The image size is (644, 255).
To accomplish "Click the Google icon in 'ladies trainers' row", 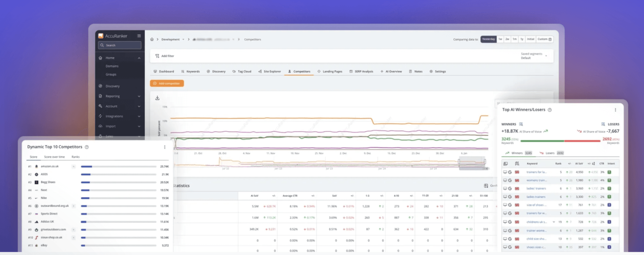I will pos(510,197).
